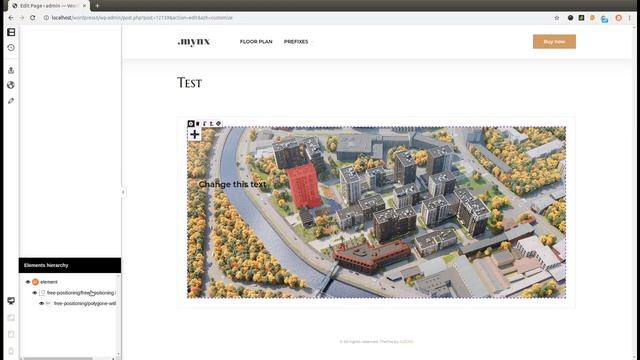Click the orange extension icon in browser toolbar
This screenshot has width=640, height=360.
pos(593,18)
